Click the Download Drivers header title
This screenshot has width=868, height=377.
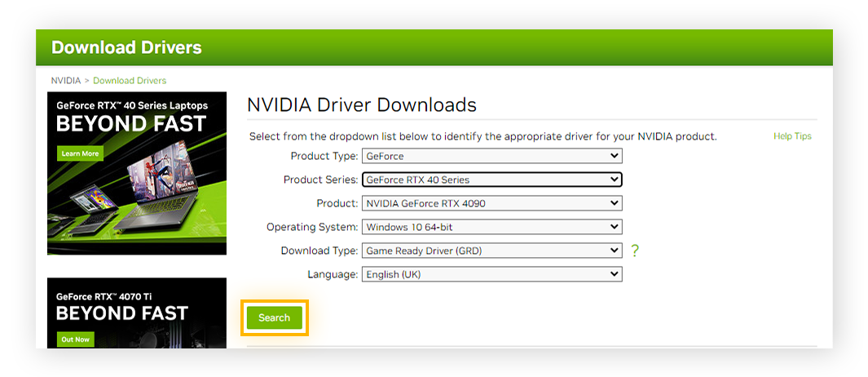point(126,47)
